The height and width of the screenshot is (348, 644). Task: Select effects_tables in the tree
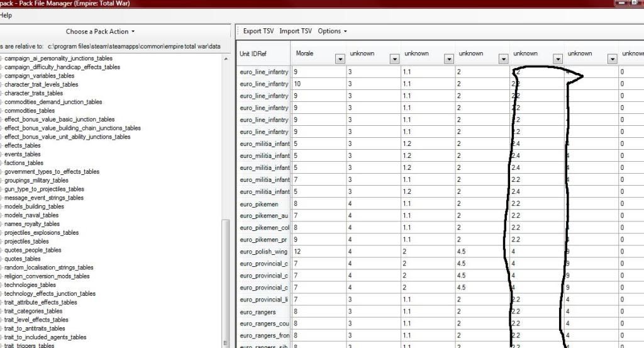(23, 145)
